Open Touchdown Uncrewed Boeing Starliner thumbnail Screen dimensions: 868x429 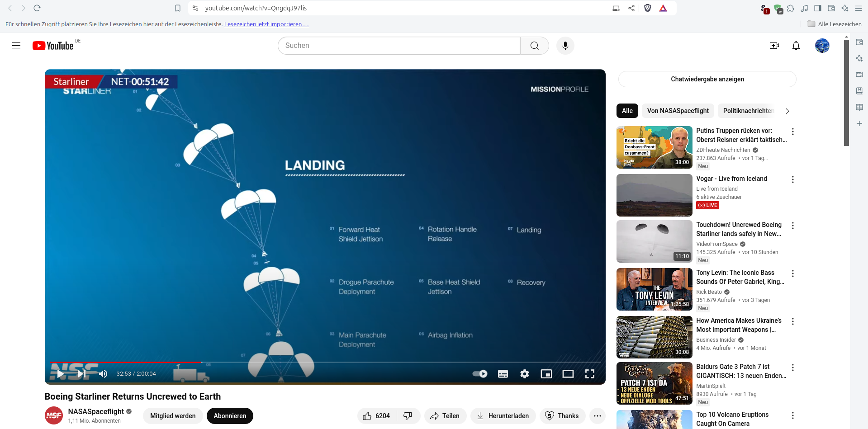click(655, 241)
